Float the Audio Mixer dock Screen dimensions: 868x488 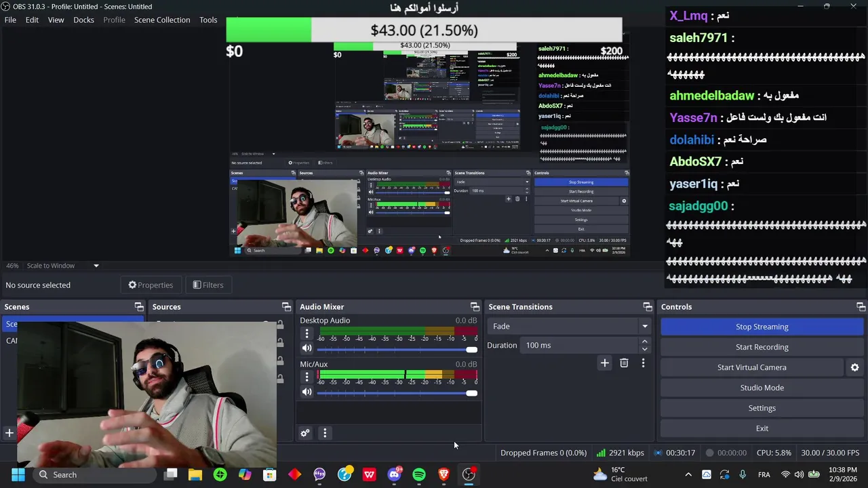click(475, 307)
